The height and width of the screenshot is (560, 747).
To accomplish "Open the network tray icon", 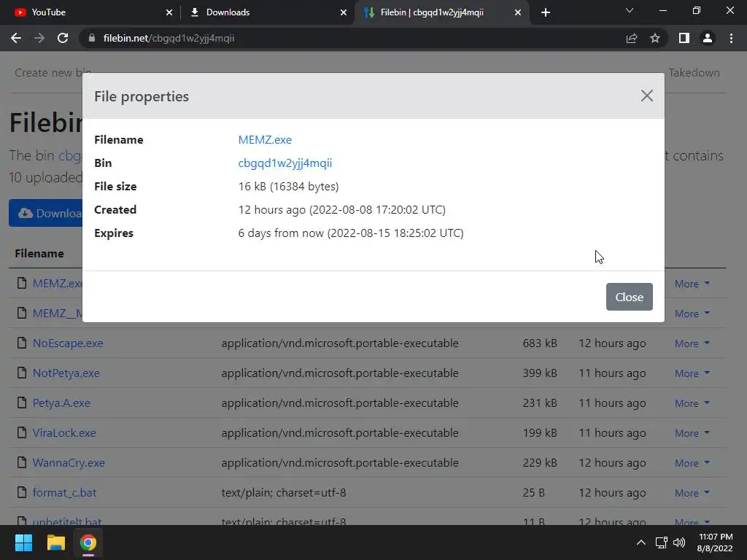I will coord(661,542).
